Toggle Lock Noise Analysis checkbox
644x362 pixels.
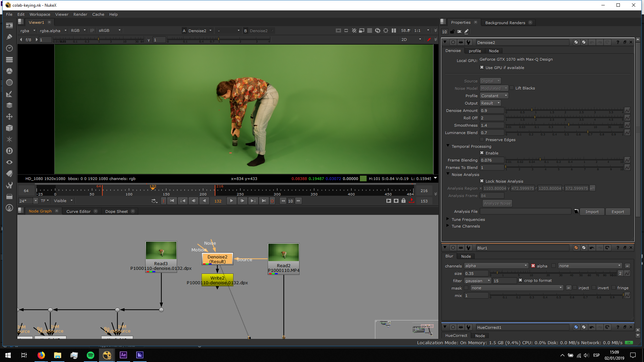pyautogui.click(x=482, y=181)
